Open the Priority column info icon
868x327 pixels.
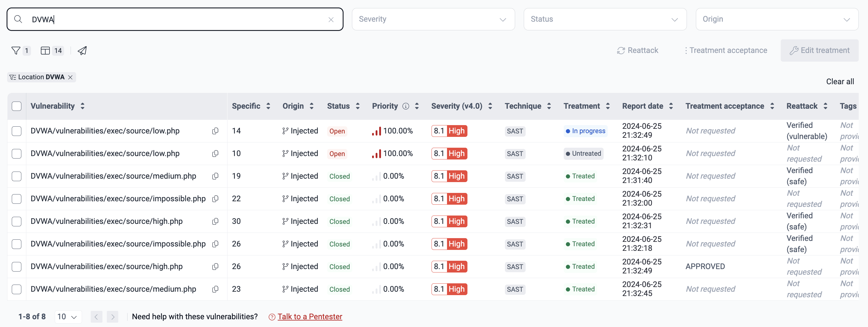point(406,106)
